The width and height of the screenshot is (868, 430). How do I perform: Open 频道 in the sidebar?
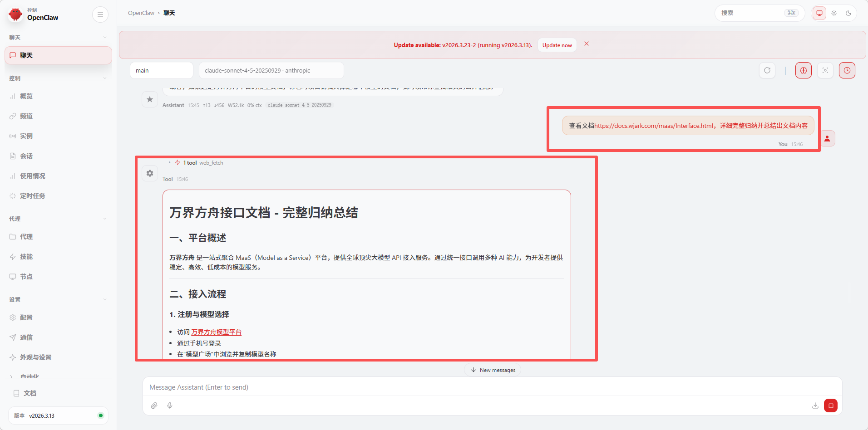(26, 116)
